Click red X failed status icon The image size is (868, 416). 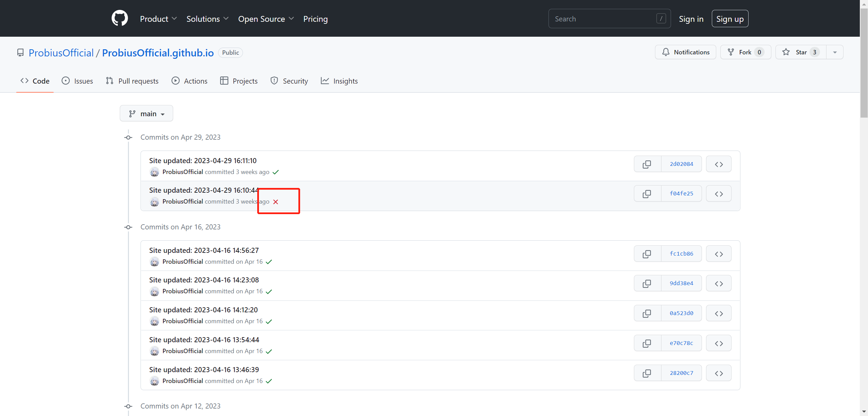tap(276, 202)
